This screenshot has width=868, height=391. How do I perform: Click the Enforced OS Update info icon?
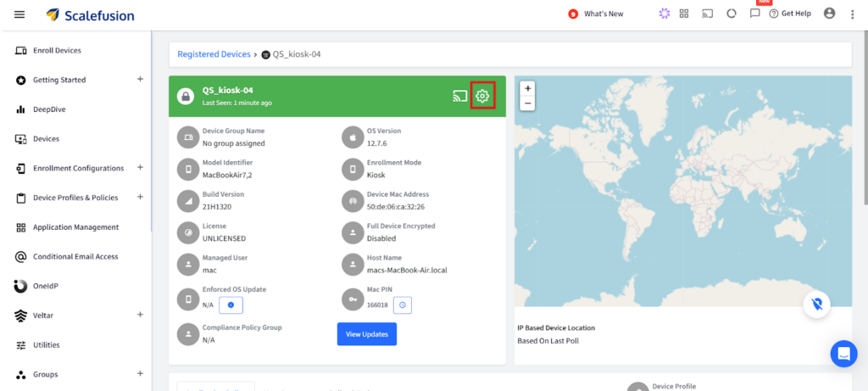(x=231, y=304)
